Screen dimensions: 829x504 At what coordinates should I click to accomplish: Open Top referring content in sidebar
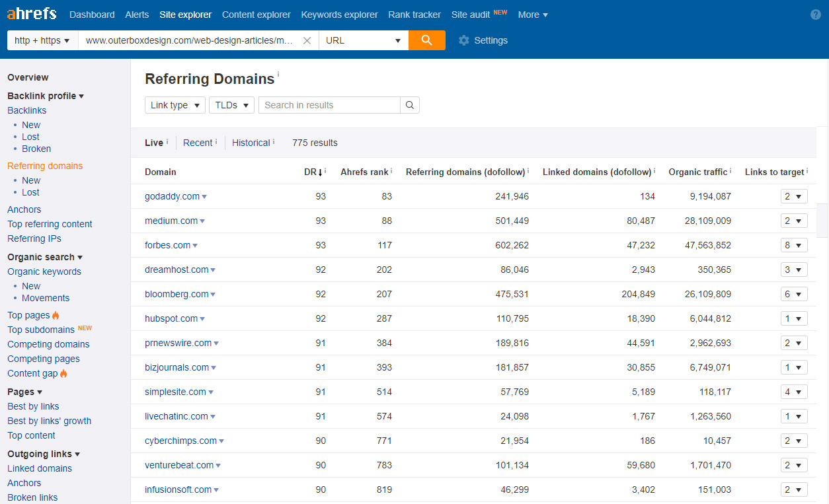pyautogui.click(x=50, y=224)
